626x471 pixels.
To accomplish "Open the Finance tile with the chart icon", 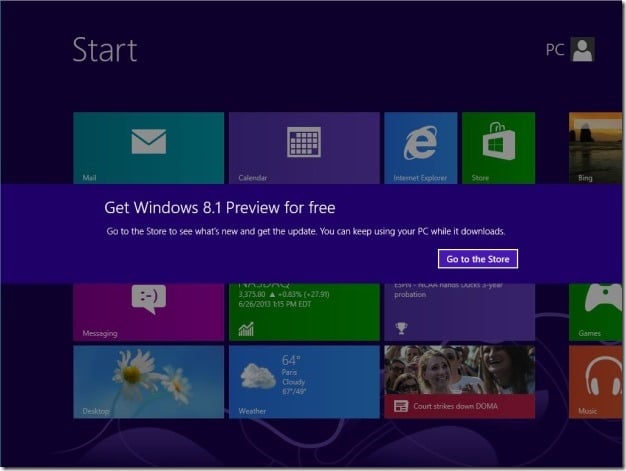I will [x=304, y=312].
